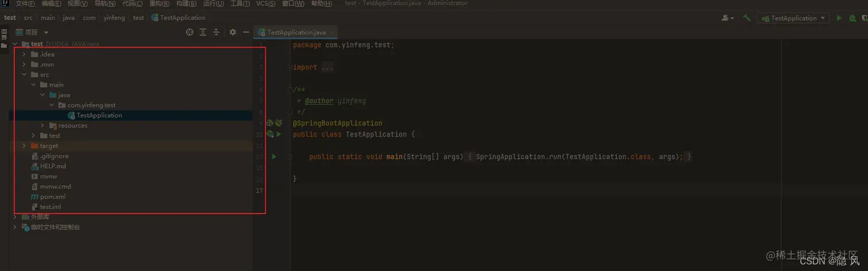This screenshot has height=271, width=868.
Task: Expand the target folder
Action: coord(24,146)
